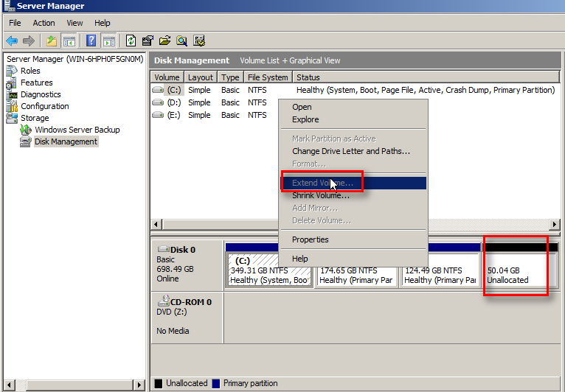
Task: Select Disk Management tree item
Action: [x=66, y=141]
